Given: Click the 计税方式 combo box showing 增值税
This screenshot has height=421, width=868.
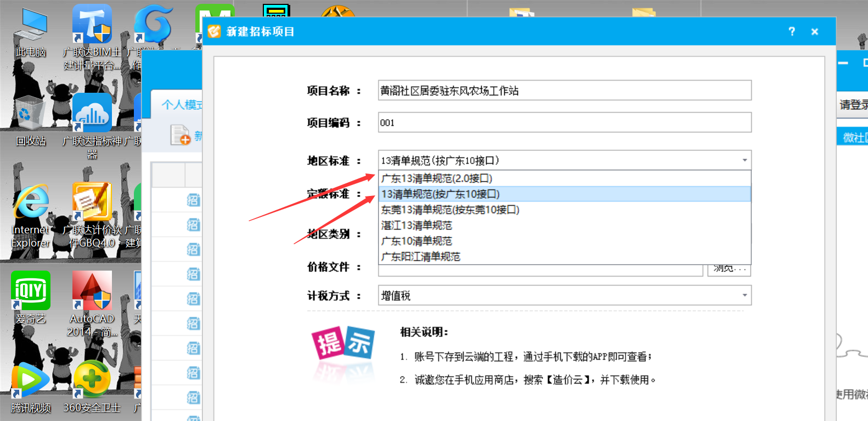Looking at the screenshot, I should pos(565,295).
